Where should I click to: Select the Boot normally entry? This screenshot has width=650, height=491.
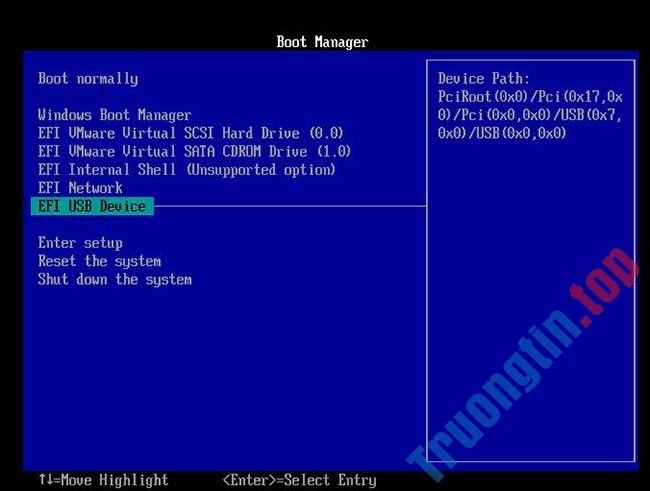(x=88, y=79)
